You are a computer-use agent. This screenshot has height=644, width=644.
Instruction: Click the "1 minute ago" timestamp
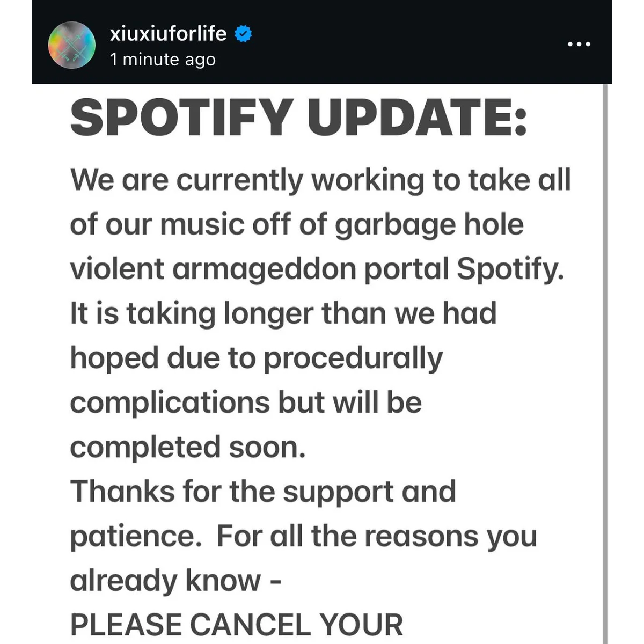[163, 60]
